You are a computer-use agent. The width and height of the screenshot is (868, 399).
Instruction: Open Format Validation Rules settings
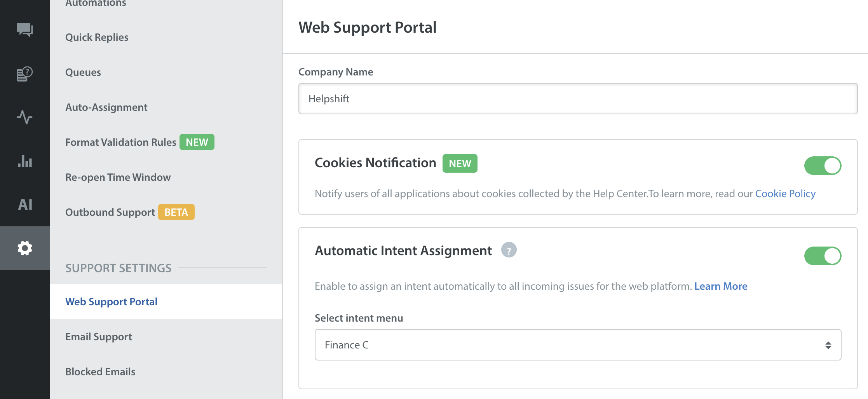(121, 142)
